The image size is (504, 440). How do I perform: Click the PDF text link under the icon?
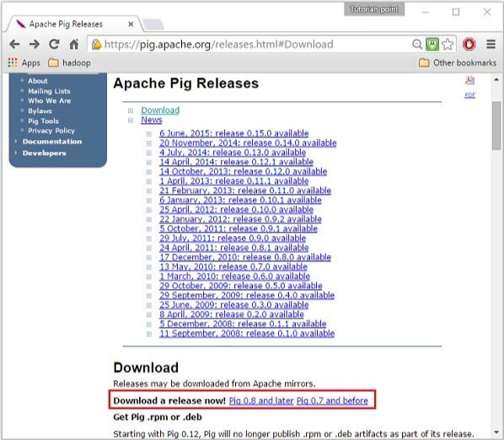tap(469, 94)
